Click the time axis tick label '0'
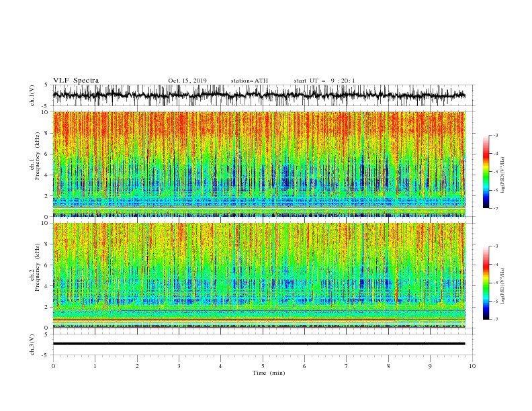 [x=53, y=366]
